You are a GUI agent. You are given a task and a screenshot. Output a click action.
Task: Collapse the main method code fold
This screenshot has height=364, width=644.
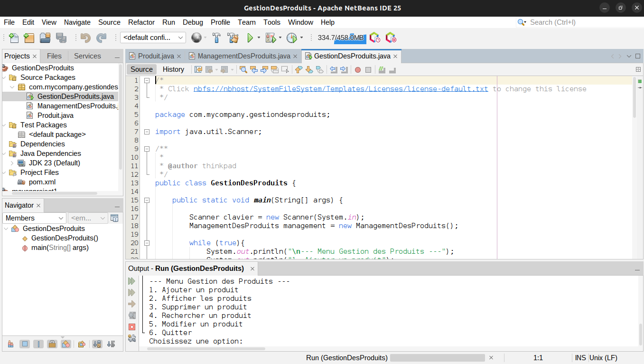147,200
